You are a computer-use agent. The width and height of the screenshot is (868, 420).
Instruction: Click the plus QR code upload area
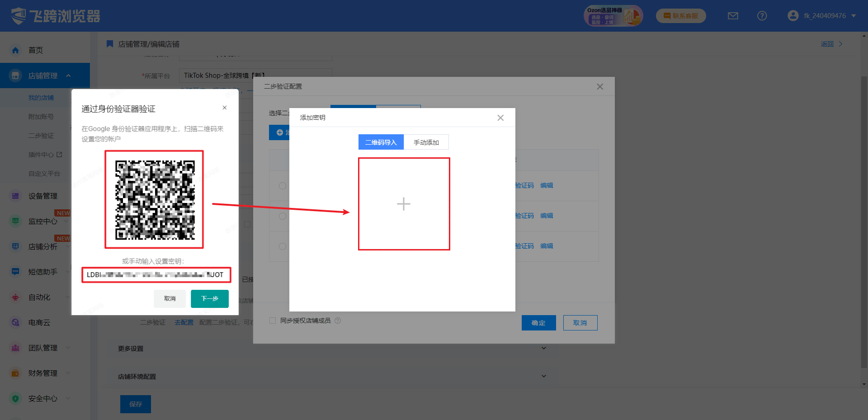404,204
